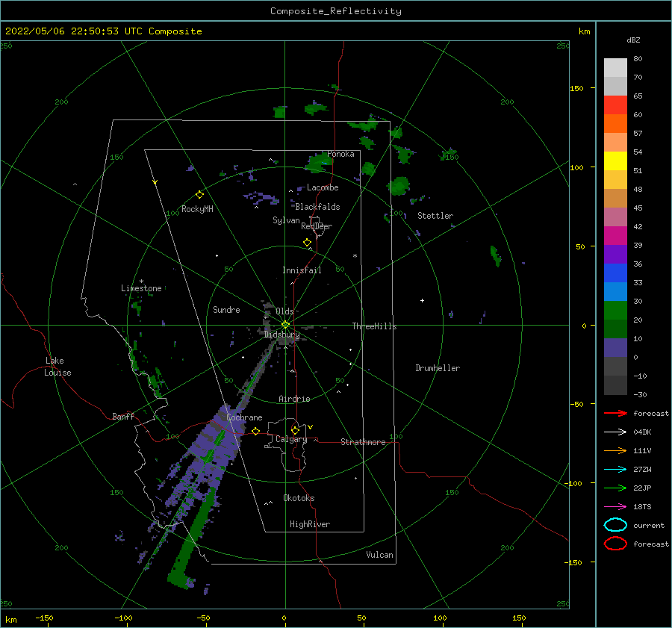Click the Okotoks city label
Screen dimensions: 672x628
click(x=299, y=498)
